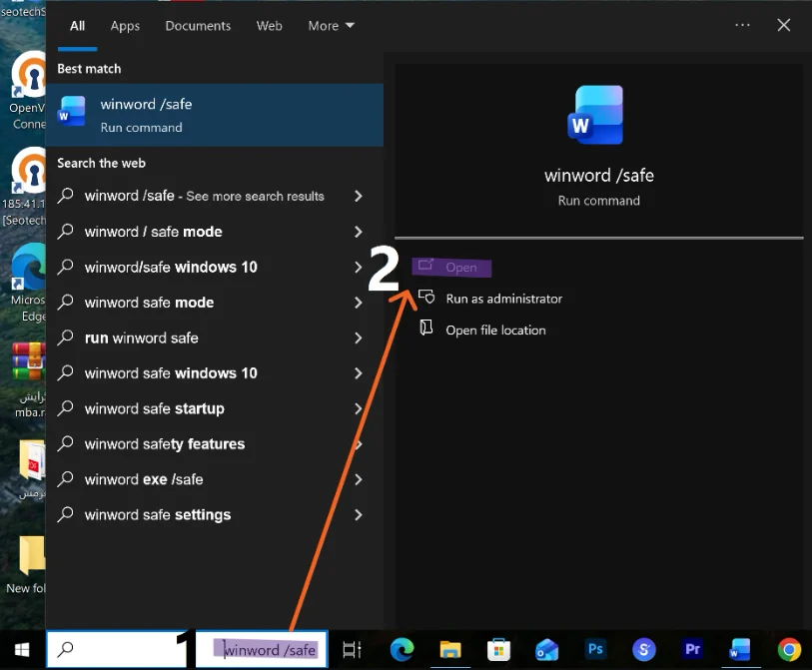Open Premiere Pro from the taskbar

tap(692, 649)
